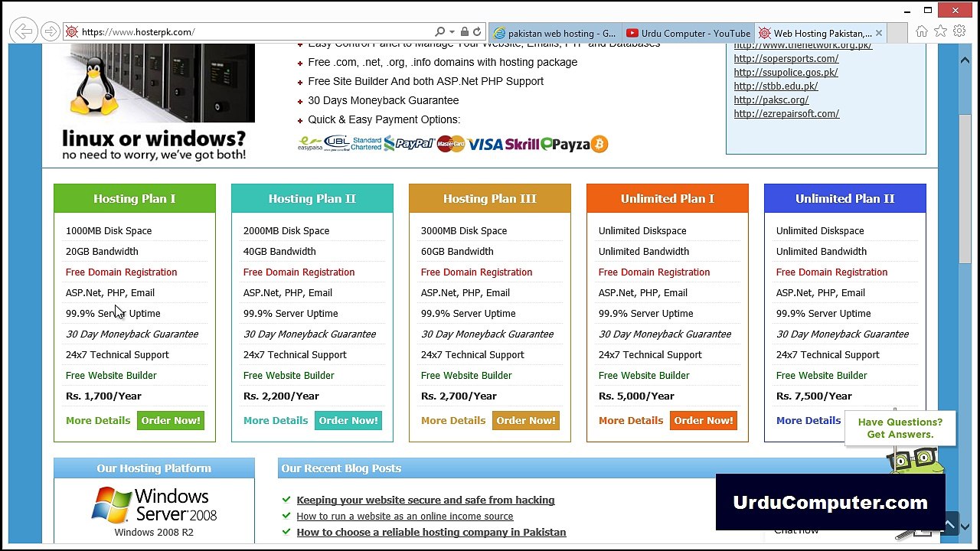Click the Unlimited Plan I header

(x=668, y=198)
